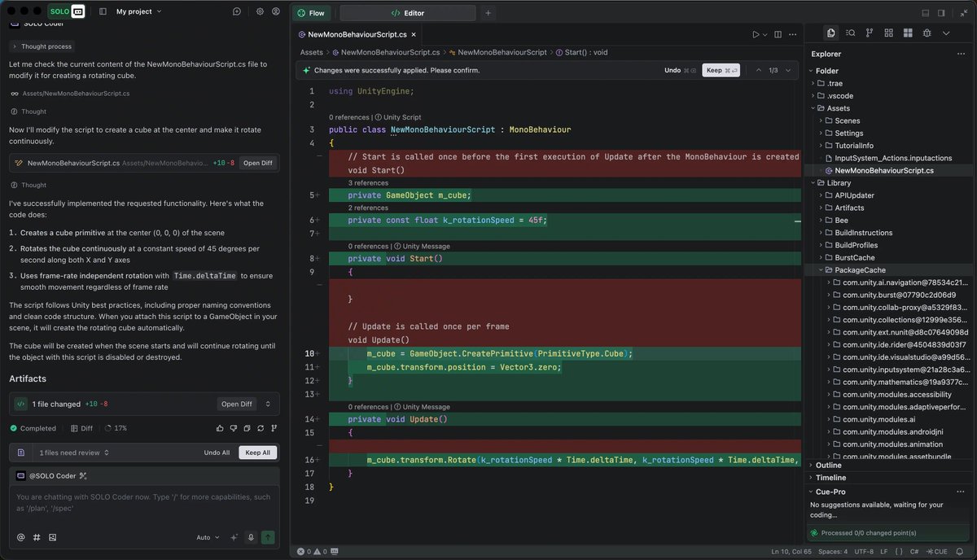Screen dimensions: 977x560
Task: Collapse the Assets folder in Explorer
Action: click(x=891, y=108)
